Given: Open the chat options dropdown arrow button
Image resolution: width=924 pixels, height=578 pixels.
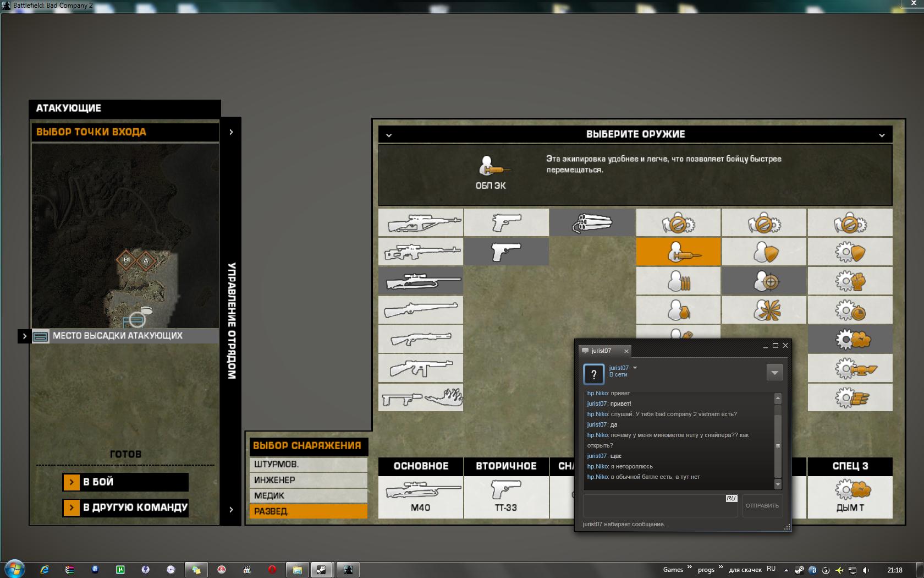Looking at the screenshot, I should (774, 373).
